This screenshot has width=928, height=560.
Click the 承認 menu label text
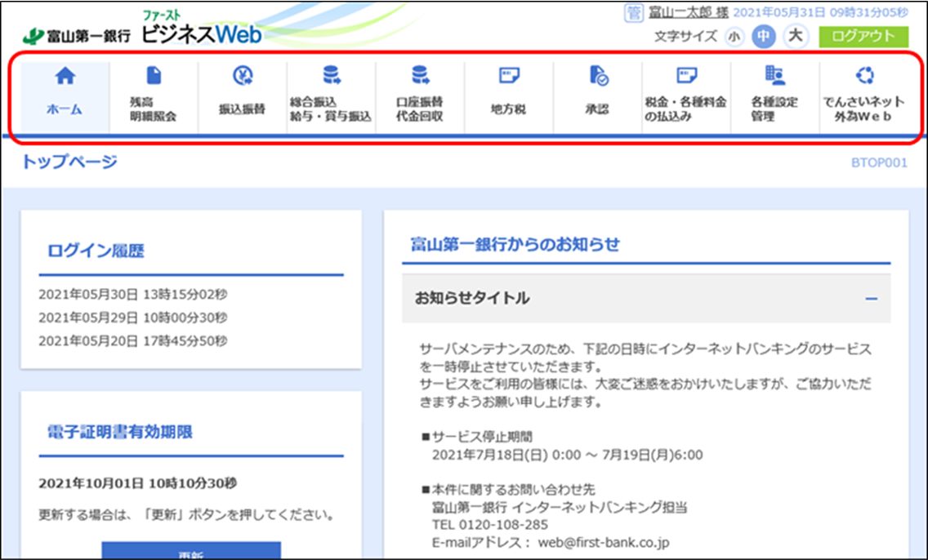click(x=598, y=109)
